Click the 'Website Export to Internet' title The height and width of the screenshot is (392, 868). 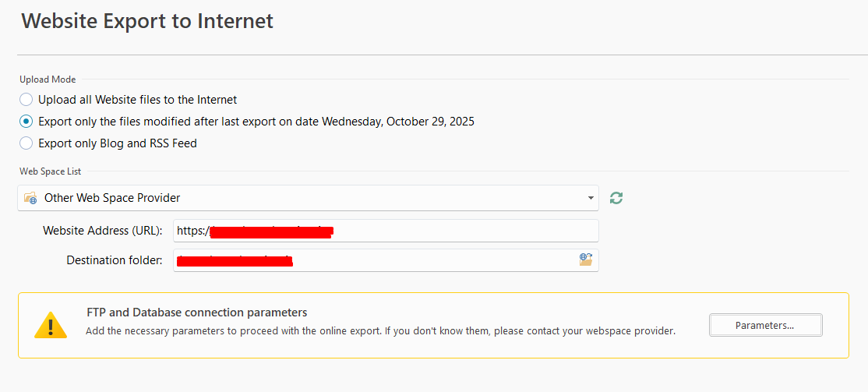point(147,21)
